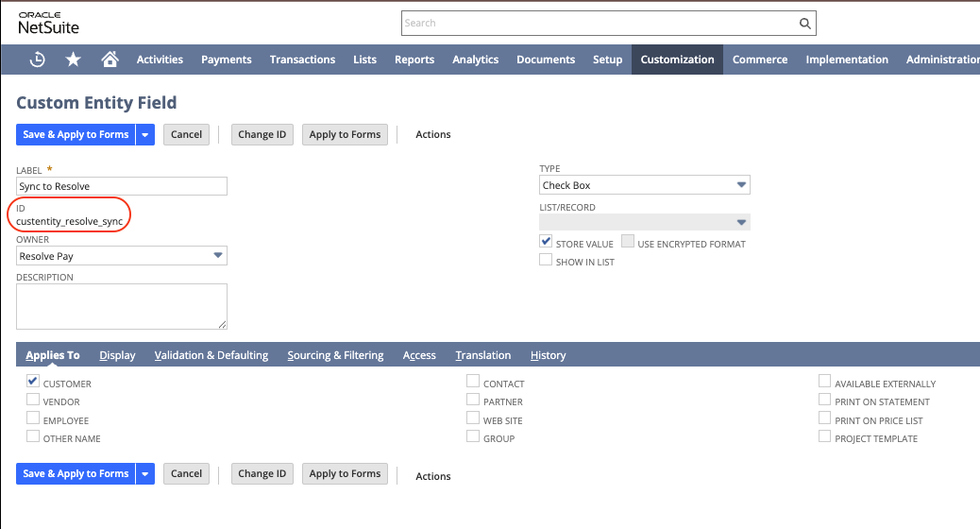Enable the Web Site checkbox

point(473,418)
